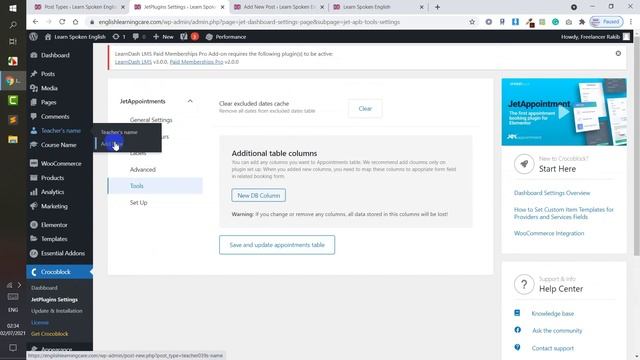Open License submenu item
640x360 pixels.
(40, 322)
